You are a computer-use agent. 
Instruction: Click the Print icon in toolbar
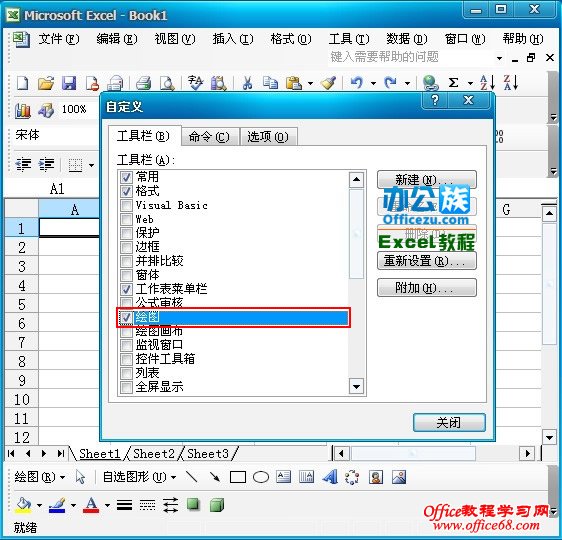(143, 83)
